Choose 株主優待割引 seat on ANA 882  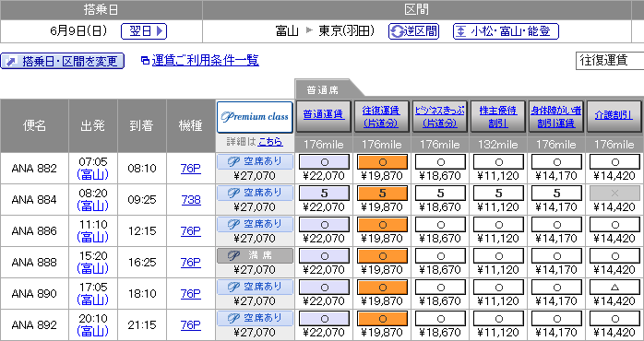[x=498, y=161]
